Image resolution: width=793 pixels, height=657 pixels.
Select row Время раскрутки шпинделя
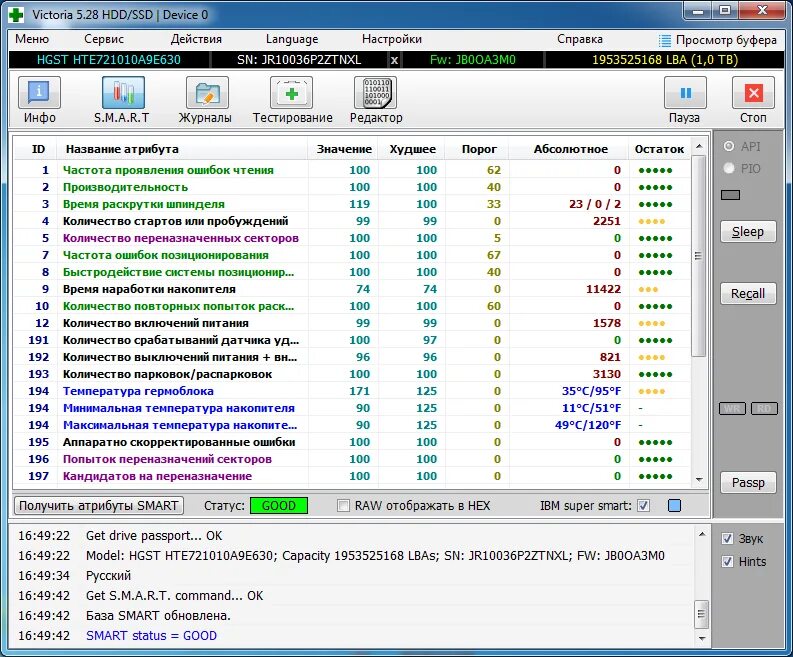coord(352,204)
